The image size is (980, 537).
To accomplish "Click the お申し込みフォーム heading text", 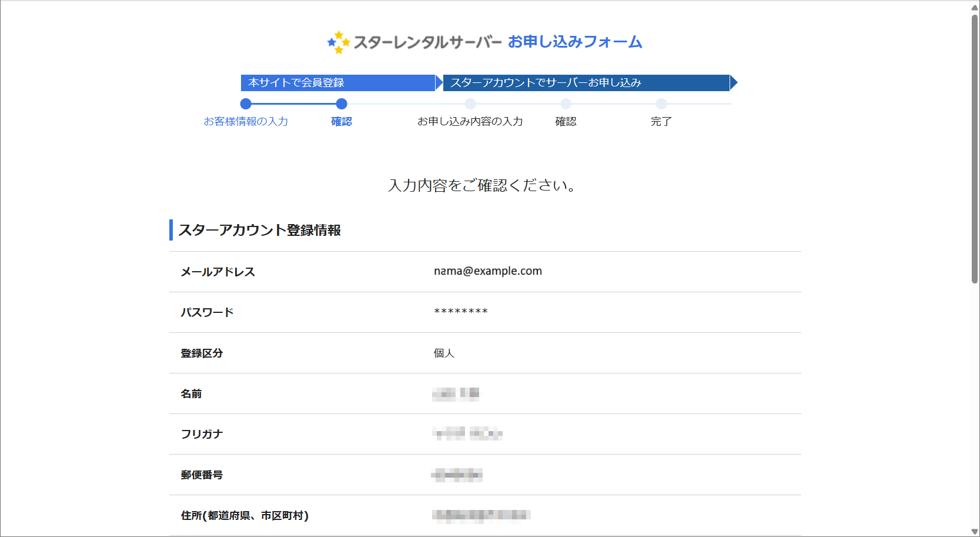I will [x=575, y=42].
